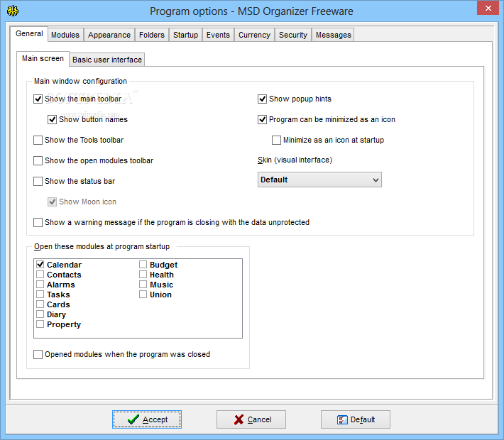
Task: Uncheck Show the main toolbar
Action: tap(38, 99)
